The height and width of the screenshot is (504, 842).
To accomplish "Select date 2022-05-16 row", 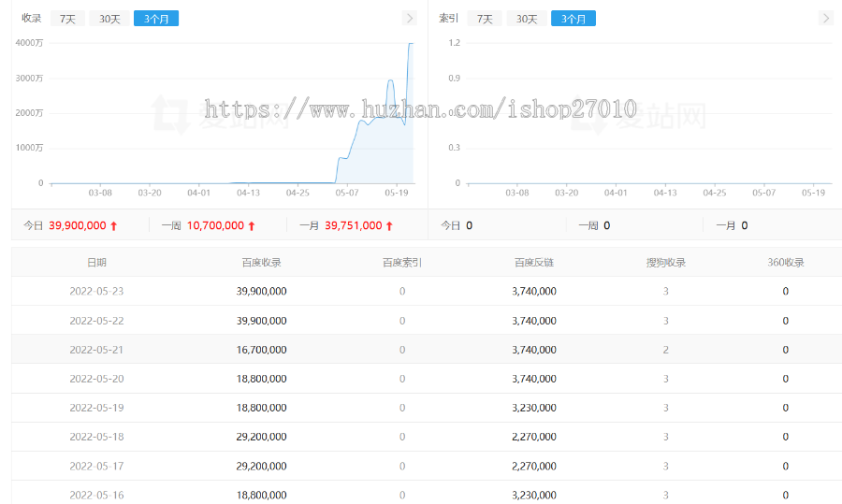I will click(427, 493).
